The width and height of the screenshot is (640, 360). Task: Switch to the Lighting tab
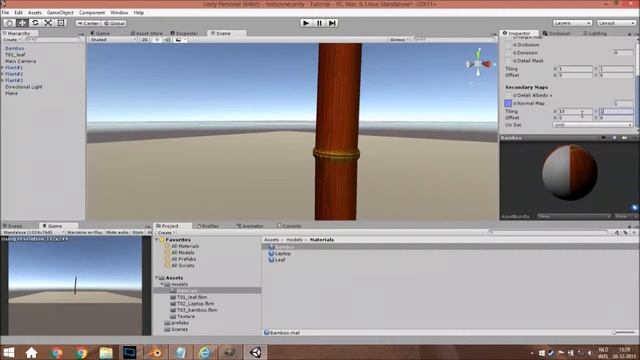pyautogui.click(x=595, y=33)
